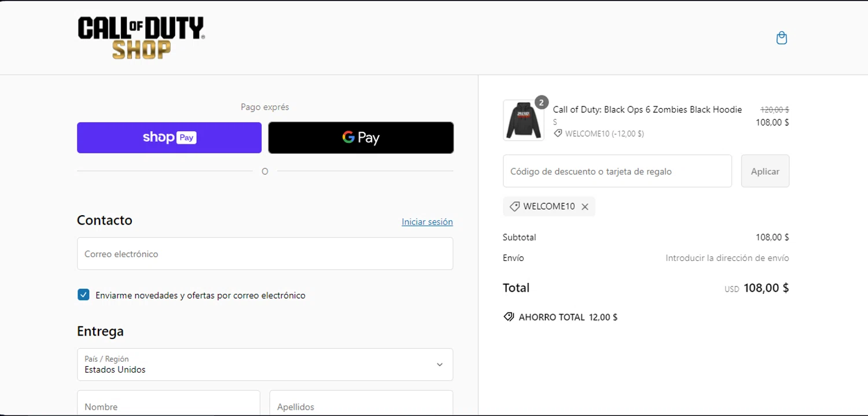Click the WELCOME10 tag icon chip
The image size is (868, 416).
point(514,207)
